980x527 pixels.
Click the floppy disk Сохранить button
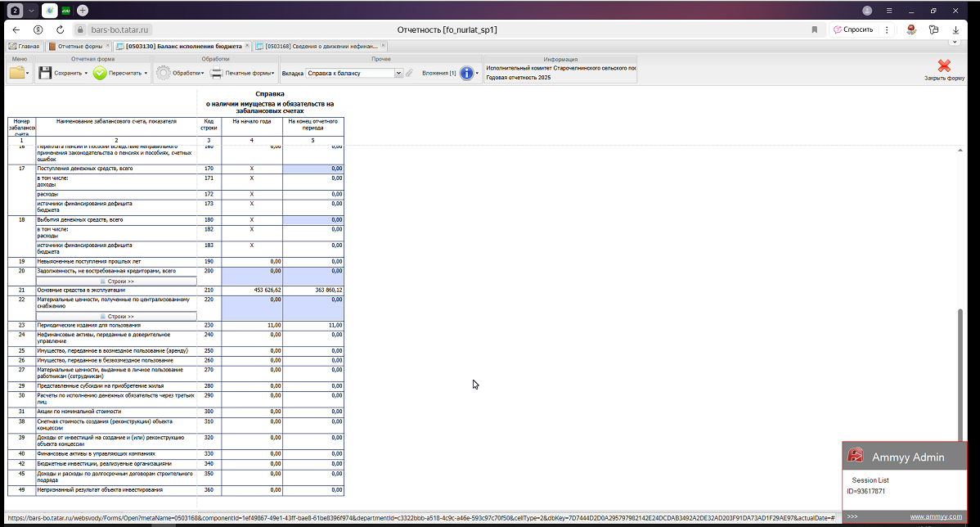point(45,73)
